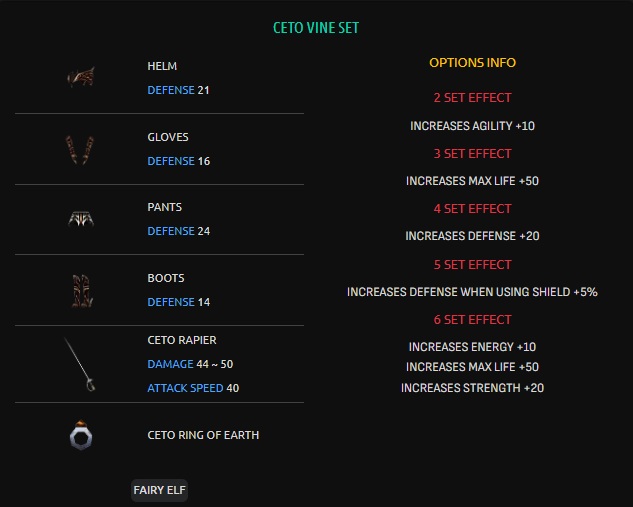Select the Ceto Rapier sword icon

(x=81, y=364)
